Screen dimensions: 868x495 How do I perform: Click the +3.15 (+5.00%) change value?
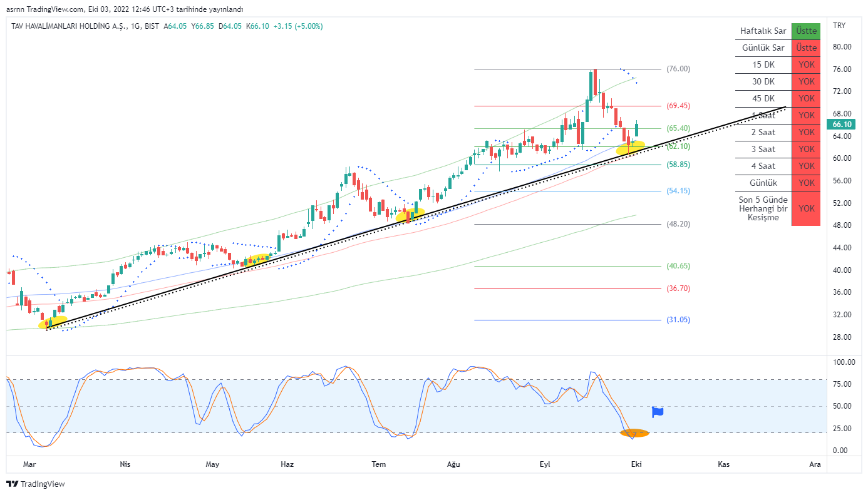point(298,26)
